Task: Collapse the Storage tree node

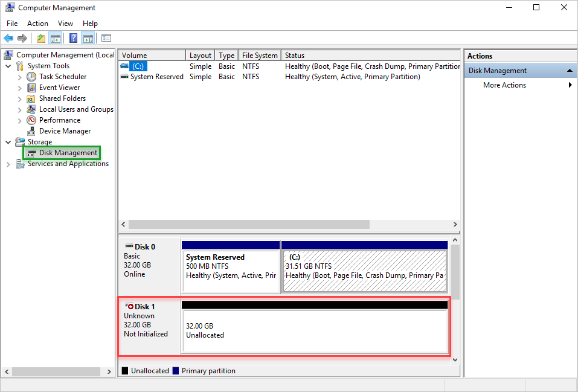Action: tap(8, 142)
